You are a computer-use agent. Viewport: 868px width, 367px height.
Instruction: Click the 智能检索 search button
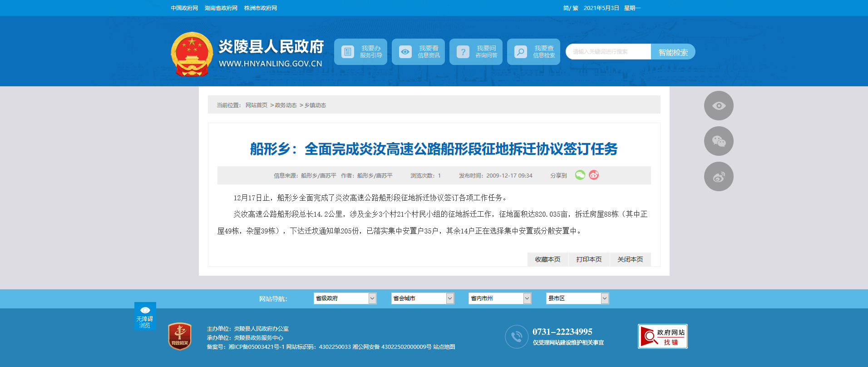coord(673,52)
